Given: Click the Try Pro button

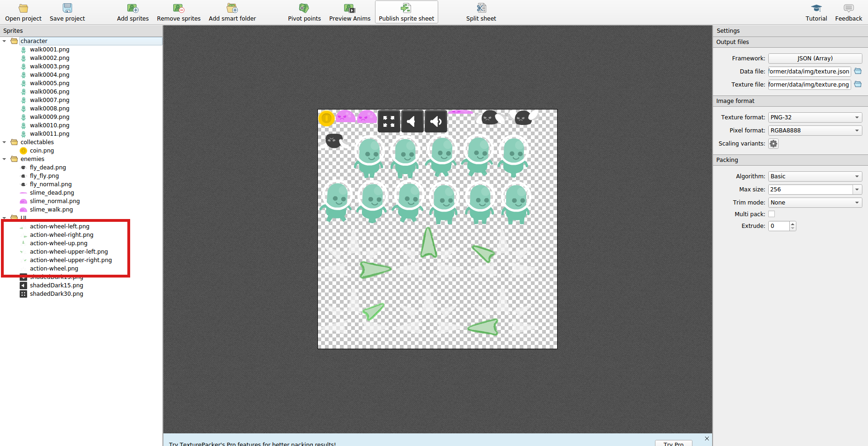Looking at the screenshot, I should [673, 443].
